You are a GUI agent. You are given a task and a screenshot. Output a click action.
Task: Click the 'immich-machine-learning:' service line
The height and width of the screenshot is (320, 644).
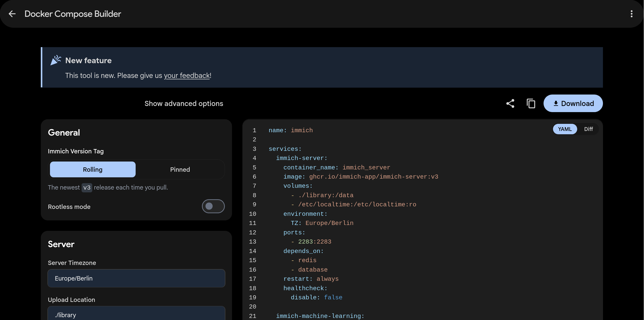coord(320,316)
